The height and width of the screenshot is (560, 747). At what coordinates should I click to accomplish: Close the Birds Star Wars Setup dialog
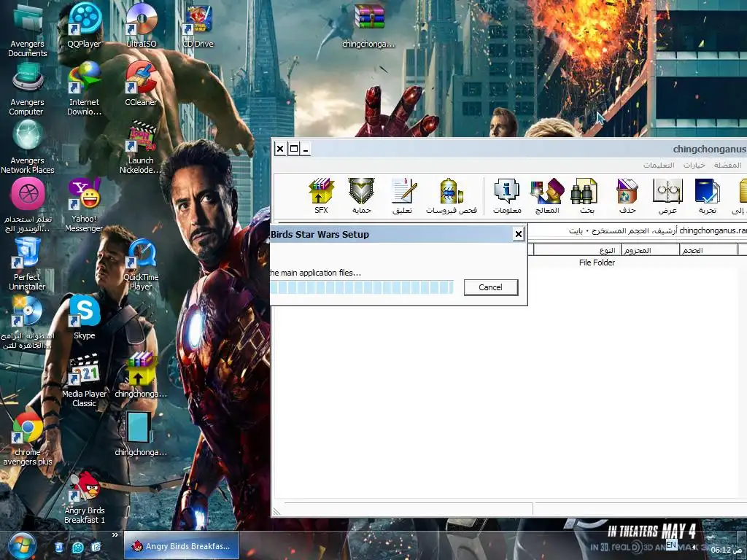[519, 234]
